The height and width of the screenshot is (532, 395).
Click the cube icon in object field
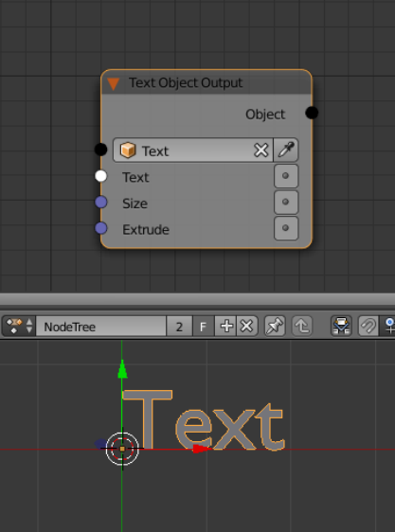[128, 150]
